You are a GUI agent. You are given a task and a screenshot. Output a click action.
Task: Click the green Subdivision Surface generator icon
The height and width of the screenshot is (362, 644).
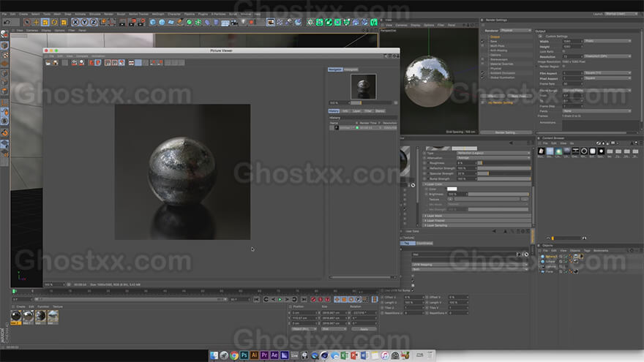[189, 22]
